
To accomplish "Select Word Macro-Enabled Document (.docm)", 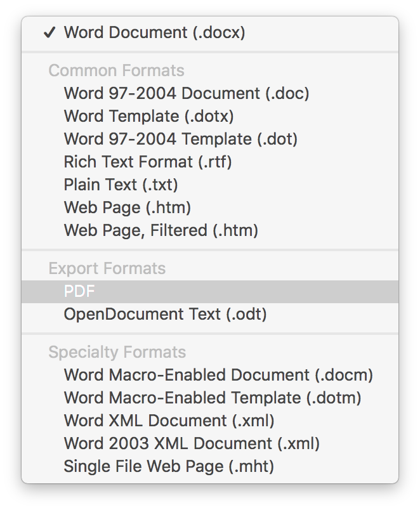I will tap(210, 375).
